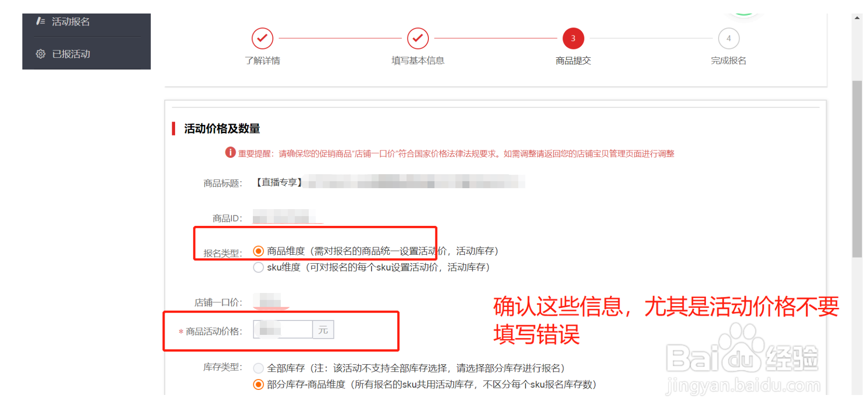This screenshot has height=415, width=868.
Task: Click the 填写基本信息 step label
Action: [x=418, y=61]
